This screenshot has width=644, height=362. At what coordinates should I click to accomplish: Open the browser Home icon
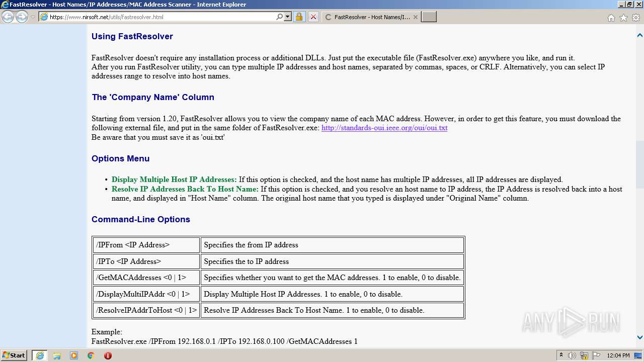[611, 18]
